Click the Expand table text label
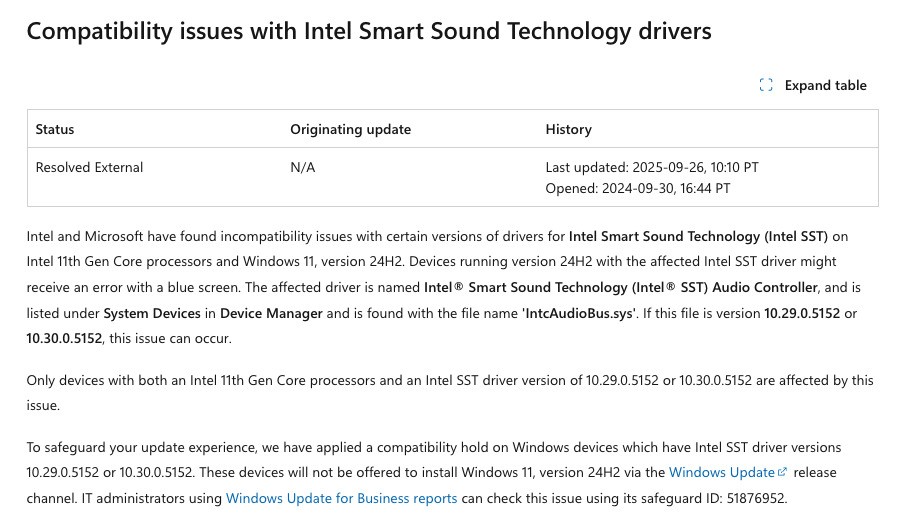 825,86
